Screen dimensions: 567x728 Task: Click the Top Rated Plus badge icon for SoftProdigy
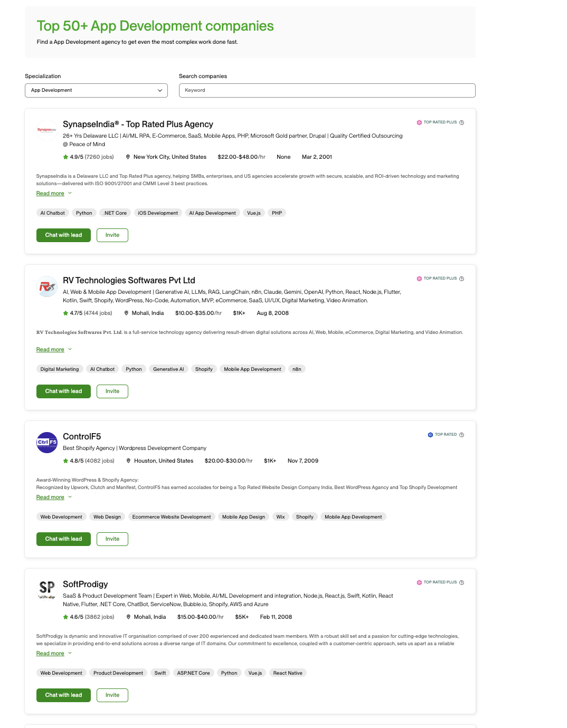pos(419,582)
